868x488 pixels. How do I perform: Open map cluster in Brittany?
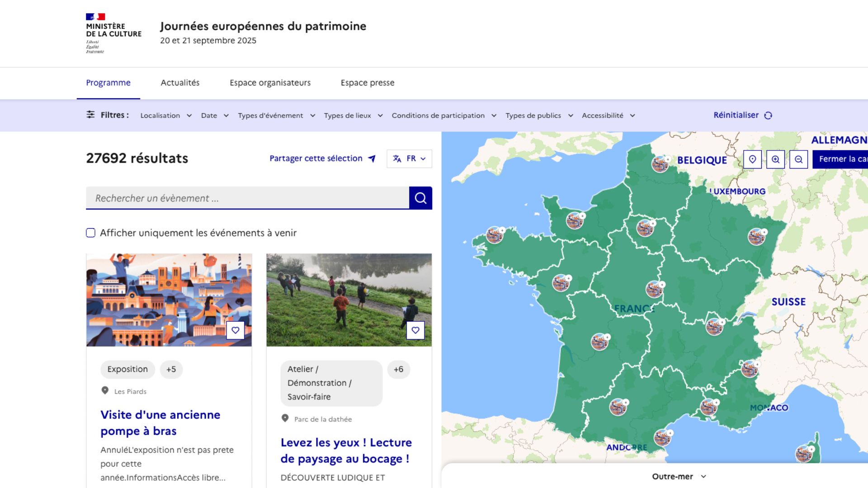[495, 235]
